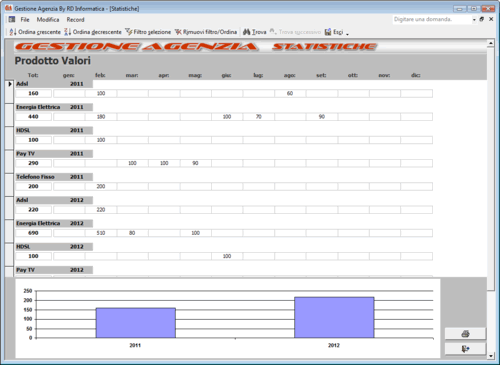Click the 2012 bar in chart
Image resolution: width=500 pixels, height=365 pixels.
334,318
